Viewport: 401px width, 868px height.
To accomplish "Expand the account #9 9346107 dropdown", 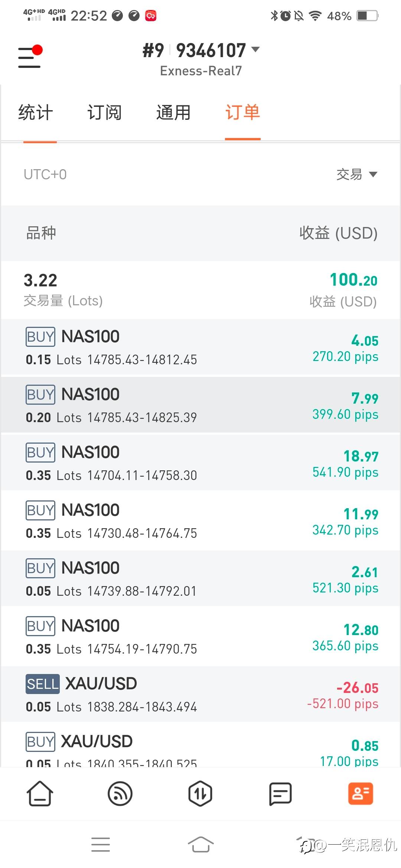I will click(201, 51).
